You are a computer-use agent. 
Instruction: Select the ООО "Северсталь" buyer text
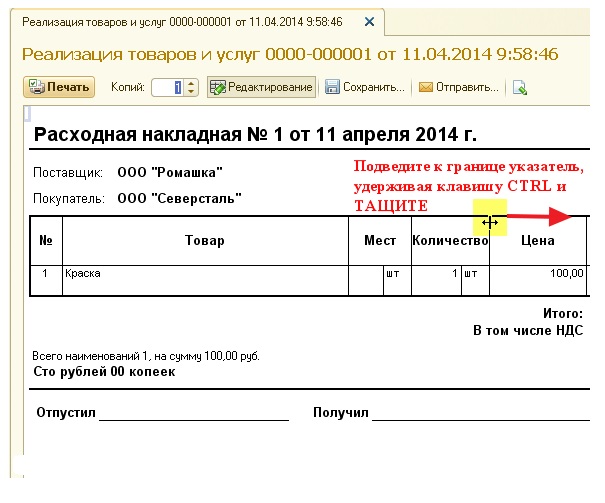pyautogui.click(x=179, y=198)
